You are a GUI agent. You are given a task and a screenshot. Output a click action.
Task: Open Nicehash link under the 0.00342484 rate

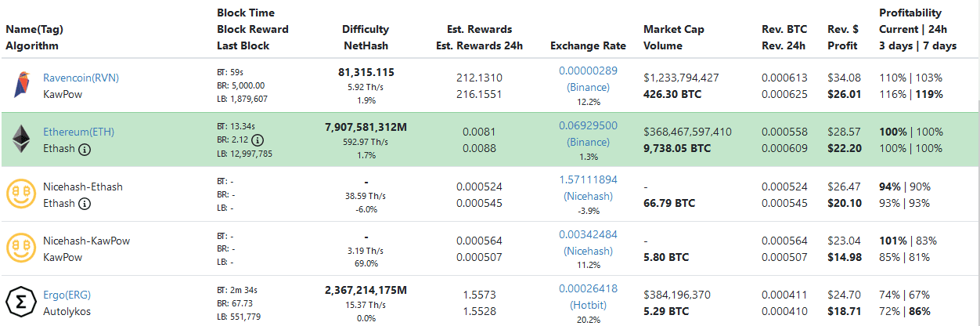coord(588,251)
